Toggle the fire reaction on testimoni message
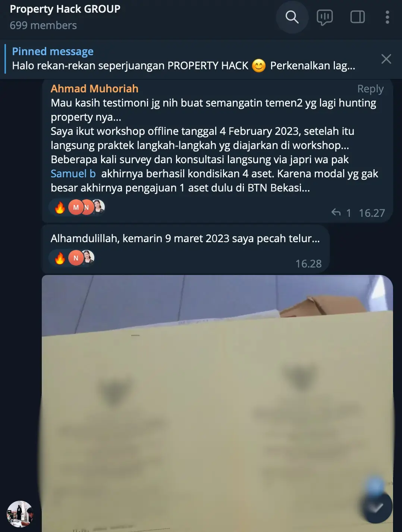Image resolution: width=402 pixels, height=532 pixels. tap(60, 208)
